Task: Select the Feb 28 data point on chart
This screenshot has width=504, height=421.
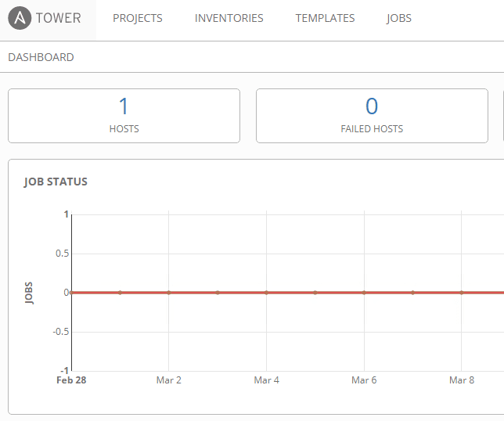Action: click(71, 293)
